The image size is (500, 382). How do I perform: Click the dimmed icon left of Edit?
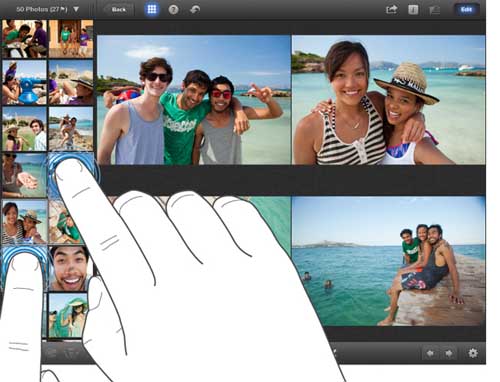tap(434, 10)
